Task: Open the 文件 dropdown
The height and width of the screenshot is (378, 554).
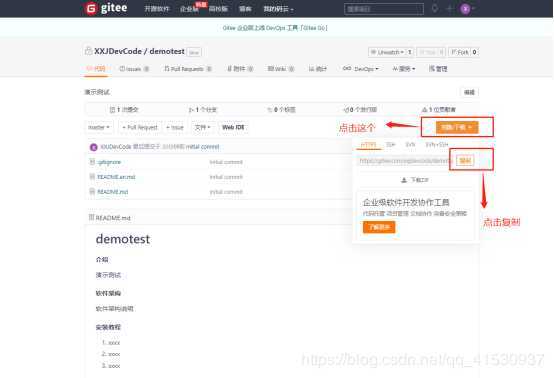Action: tap(202, 127)
